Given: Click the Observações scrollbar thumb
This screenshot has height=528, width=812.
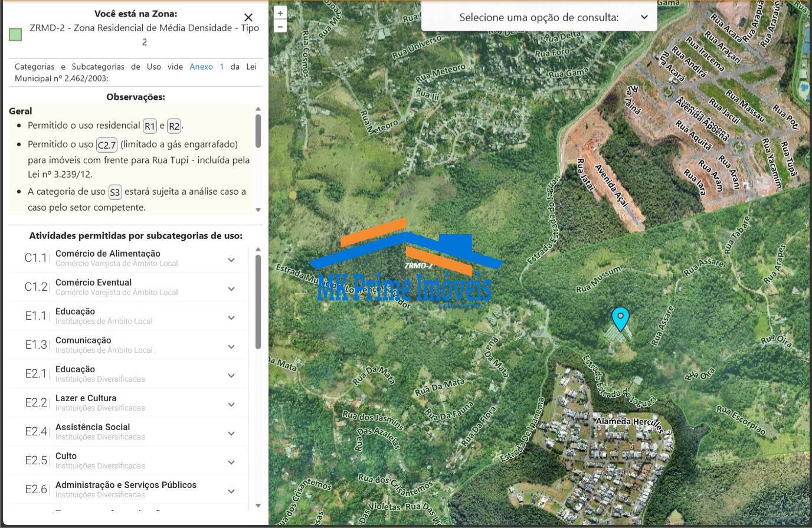Looking at the screenshot, I should [258, 131].
